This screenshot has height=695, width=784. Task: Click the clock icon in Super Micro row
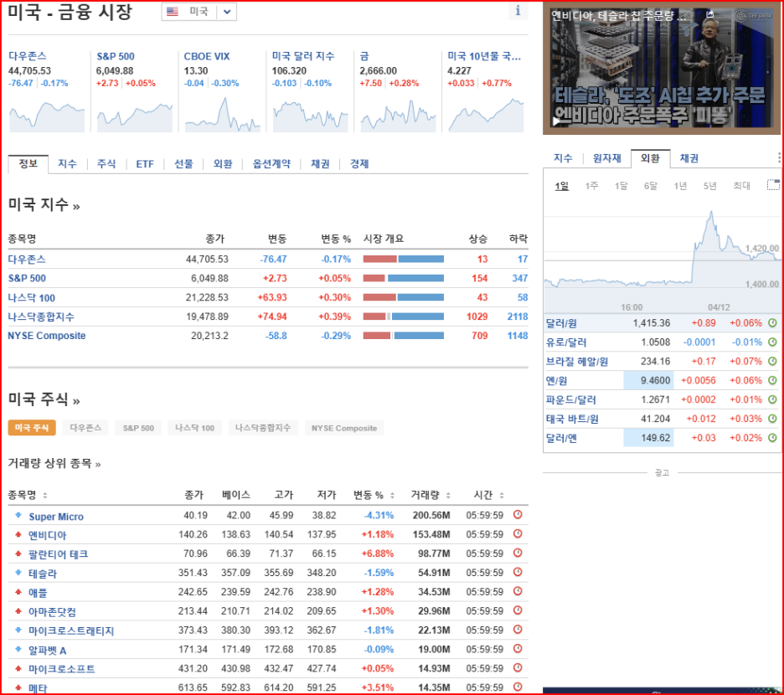click(x=518, y=514)
